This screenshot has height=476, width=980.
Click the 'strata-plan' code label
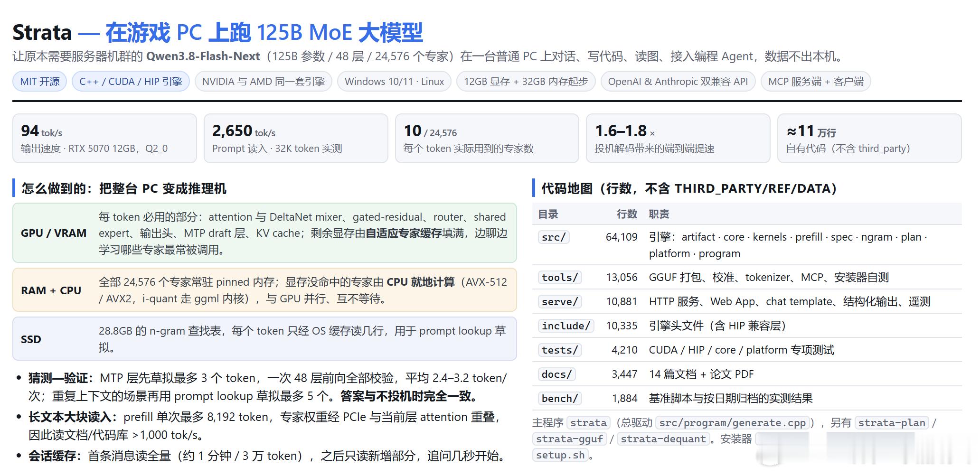[892, 422]
